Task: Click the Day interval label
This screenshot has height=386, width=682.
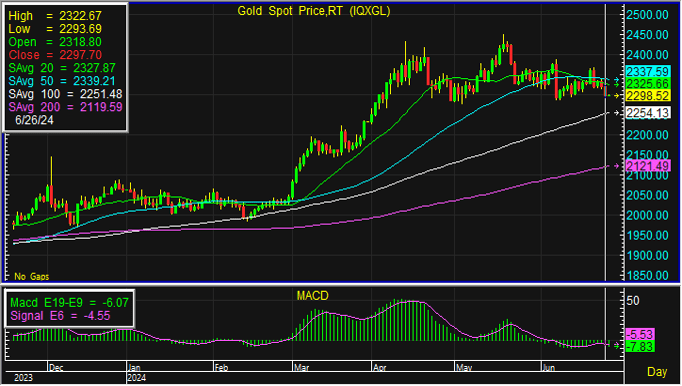Action: (657, 372)
